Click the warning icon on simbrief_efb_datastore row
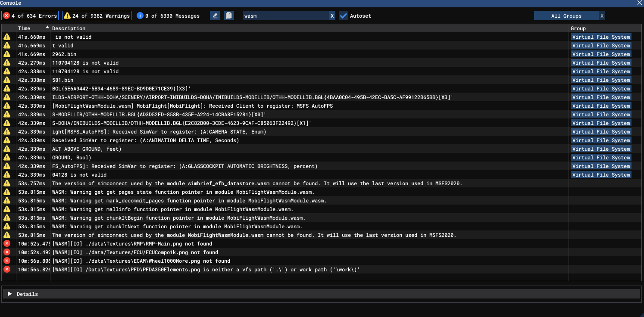Viewport: 644px width, 317px height. [7, 183]
